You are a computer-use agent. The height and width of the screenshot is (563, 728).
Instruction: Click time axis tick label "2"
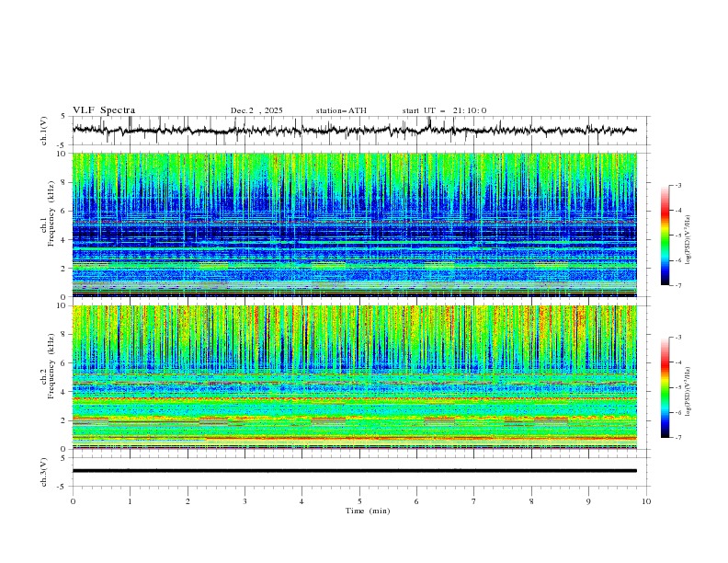188,501
